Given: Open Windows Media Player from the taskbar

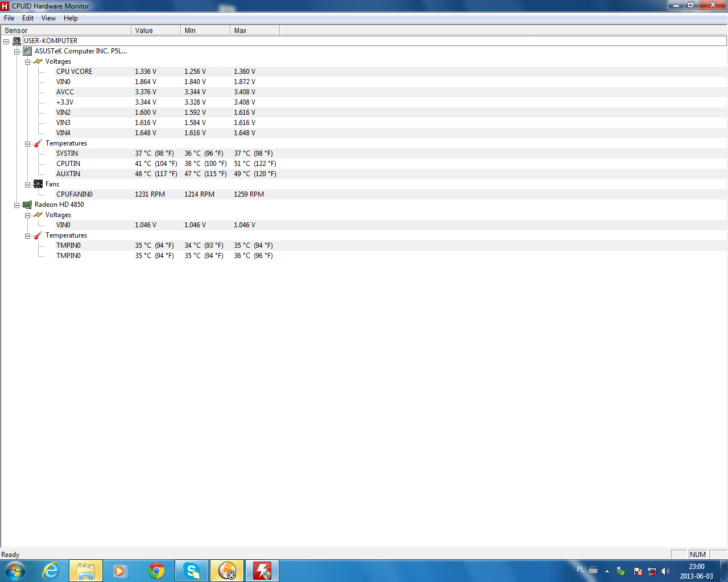Looking at the screenshot, I should point(120,571).
